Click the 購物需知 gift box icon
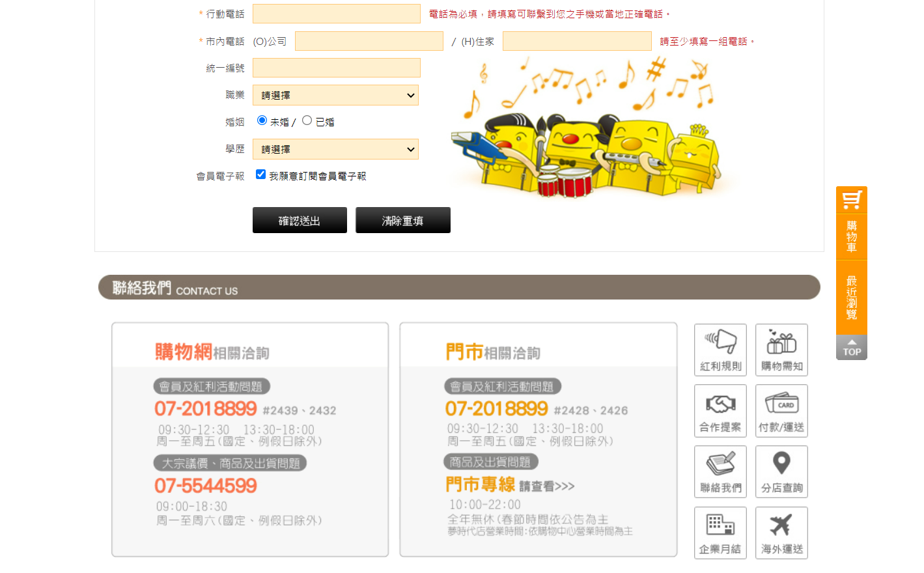The height and width of the screenshot is (573, 924). (x=781, y=350)
